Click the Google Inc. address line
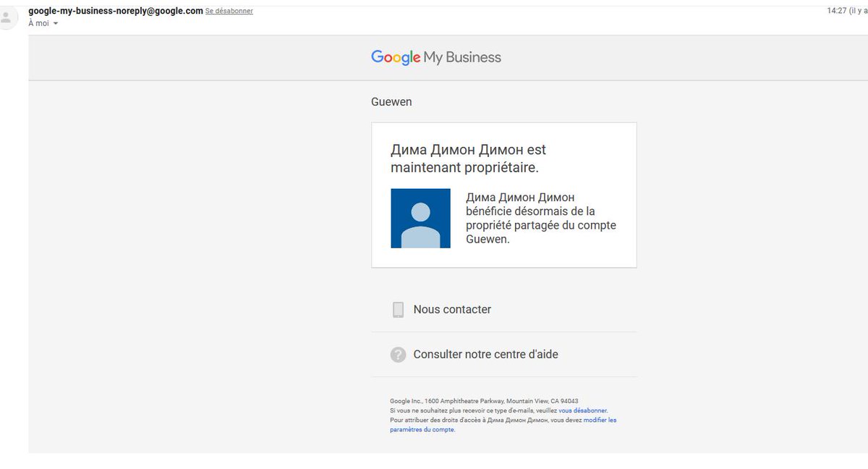This screenshot has width=868, height=469. (x=484, y=401)
